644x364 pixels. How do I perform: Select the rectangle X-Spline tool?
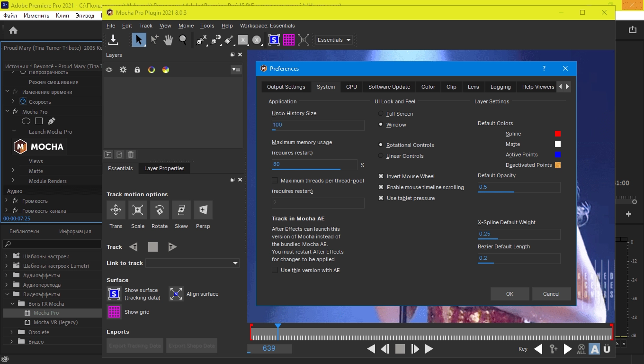click(x=243, y=40)
